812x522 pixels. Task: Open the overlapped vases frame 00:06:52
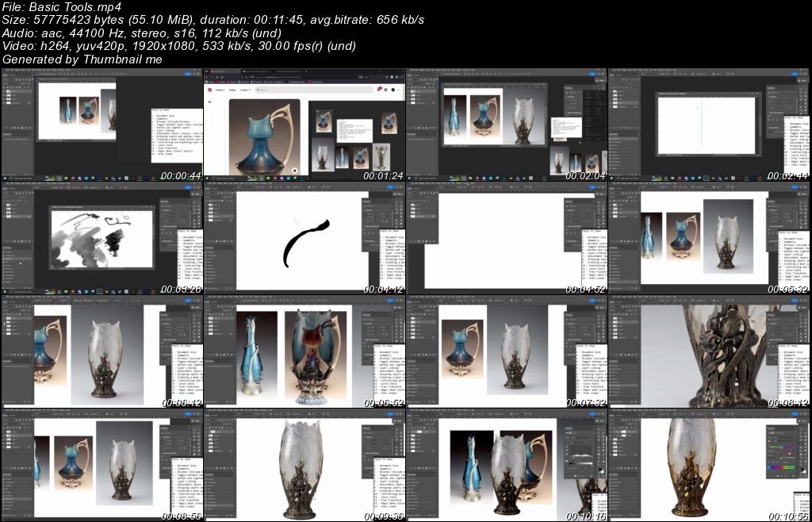tap(304, 351)
